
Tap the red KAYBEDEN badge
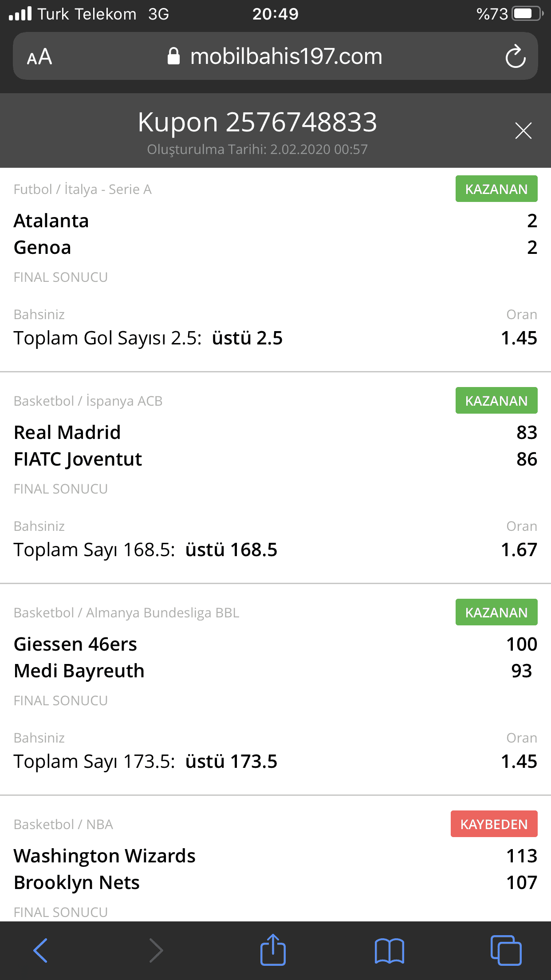pos(494,824)
